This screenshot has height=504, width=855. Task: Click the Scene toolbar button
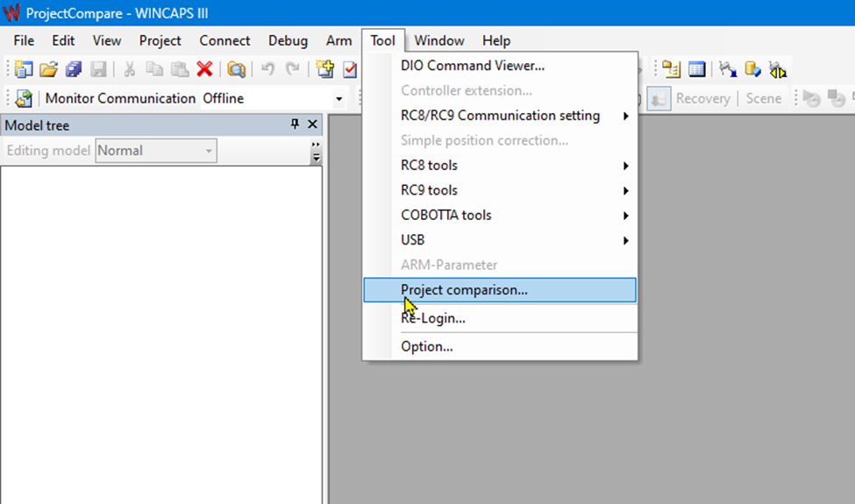click(764, 99)
